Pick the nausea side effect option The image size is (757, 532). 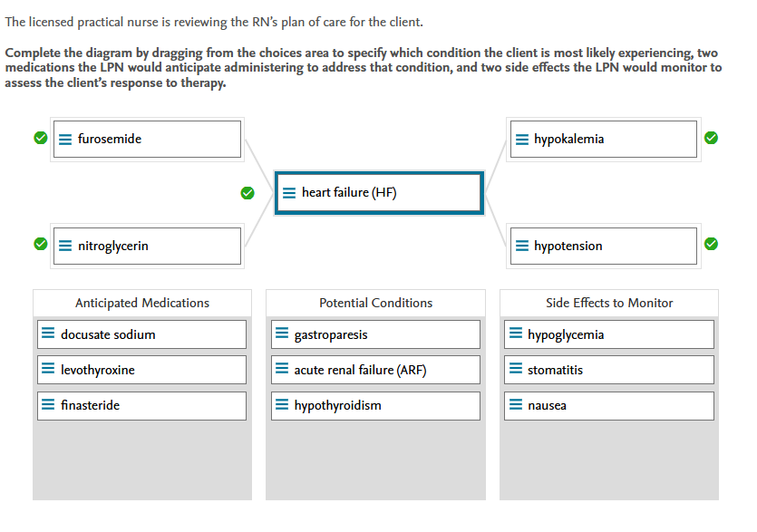(608, 405)
